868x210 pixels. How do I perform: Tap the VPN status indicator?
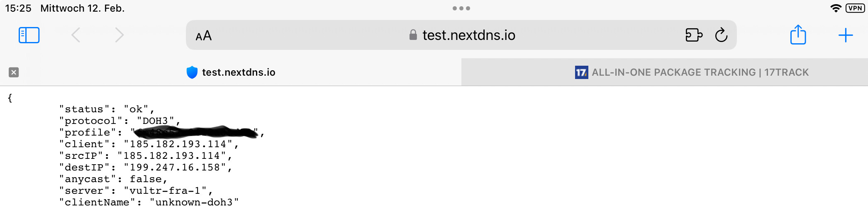pos(855,8)
